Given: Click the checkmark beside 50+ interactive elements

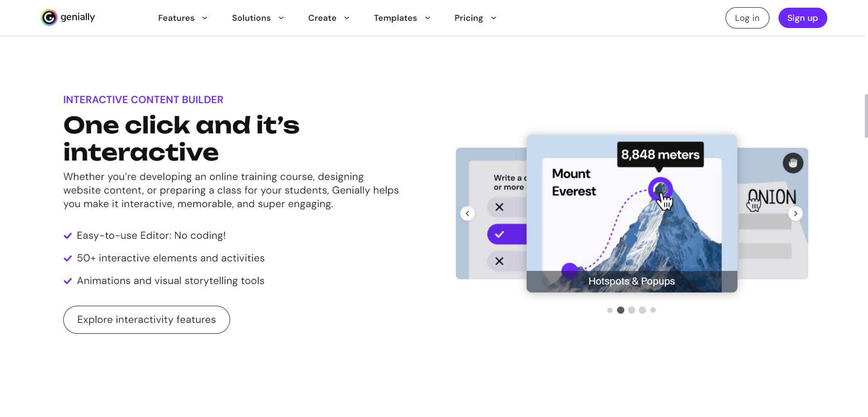Looking at the screenshot, I should click(x=68, y=258).
